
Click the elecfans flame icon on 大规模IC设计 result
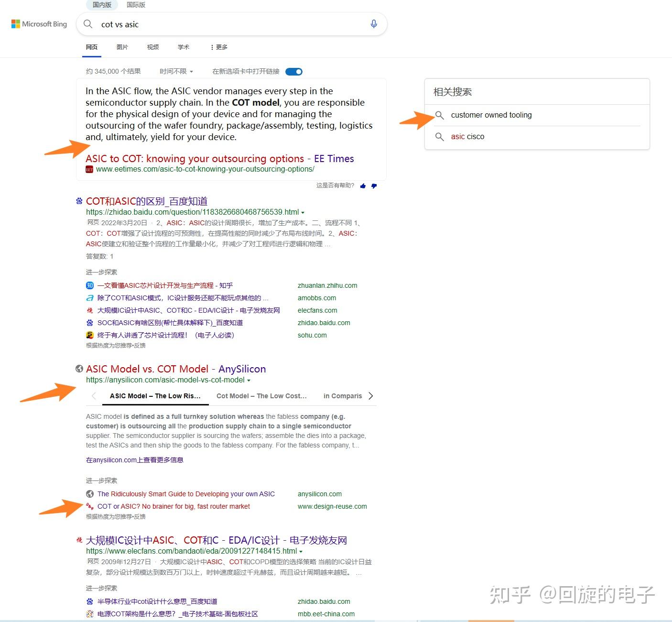click(x=79, y=540)
